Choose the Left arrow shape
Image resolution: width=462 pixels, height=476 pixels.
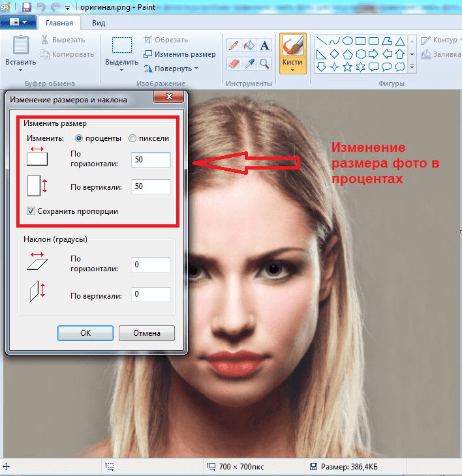point(387,54)
